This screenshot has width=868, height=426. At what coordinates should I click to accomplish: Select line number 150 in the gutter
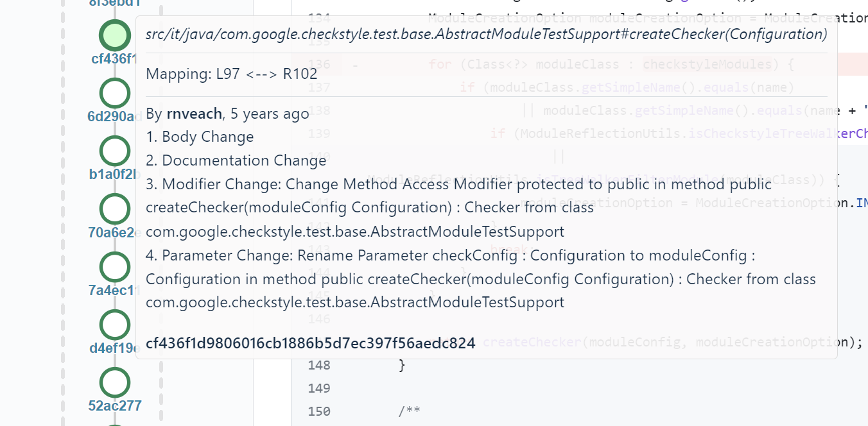point(319,411)
